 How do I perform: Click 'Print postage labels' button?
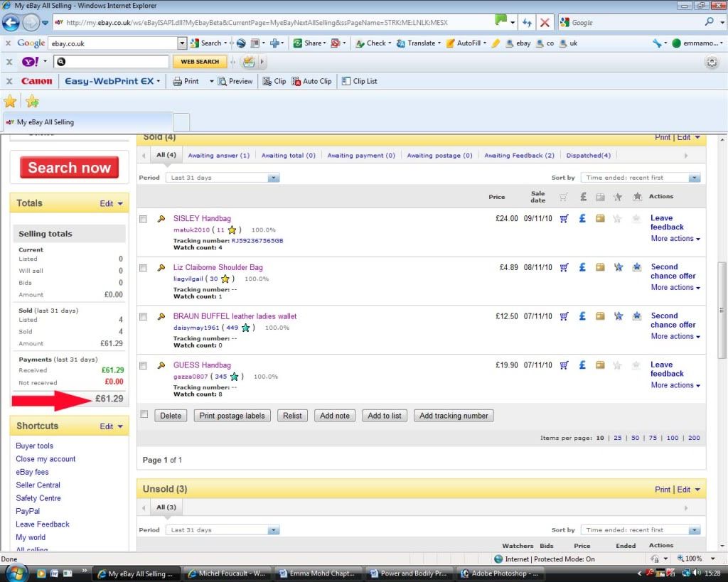232,416
